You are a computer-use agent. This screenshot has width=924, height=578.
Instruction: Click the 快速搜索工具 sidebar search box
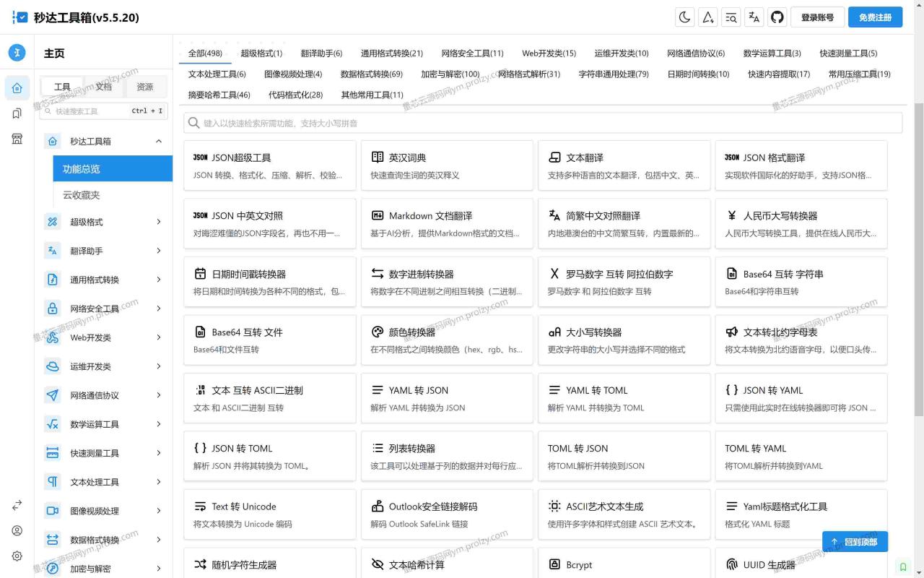pyautogui.click(x=104, y=111)
